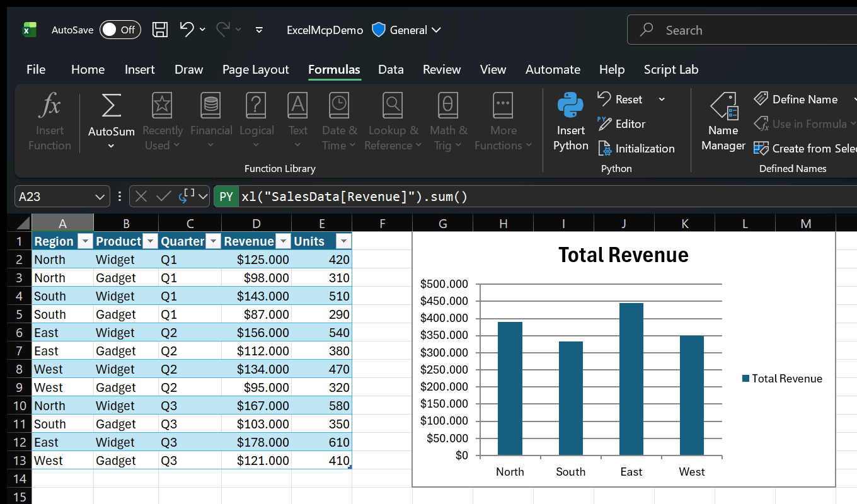Viewport: 857px width, 504px height.
Task: Open the Name Manager
Action: click(x=723, y=122)
